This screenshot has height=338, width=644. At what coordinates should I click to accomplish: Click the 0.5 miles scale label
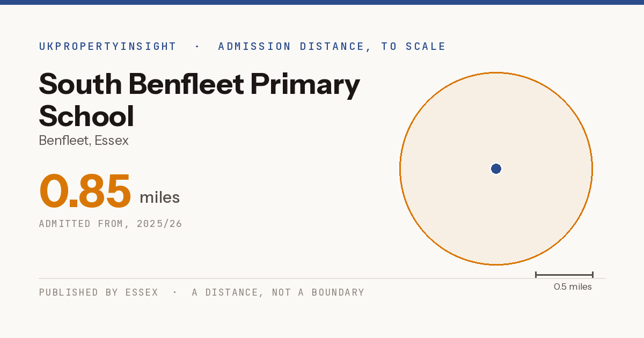(573, 287)
